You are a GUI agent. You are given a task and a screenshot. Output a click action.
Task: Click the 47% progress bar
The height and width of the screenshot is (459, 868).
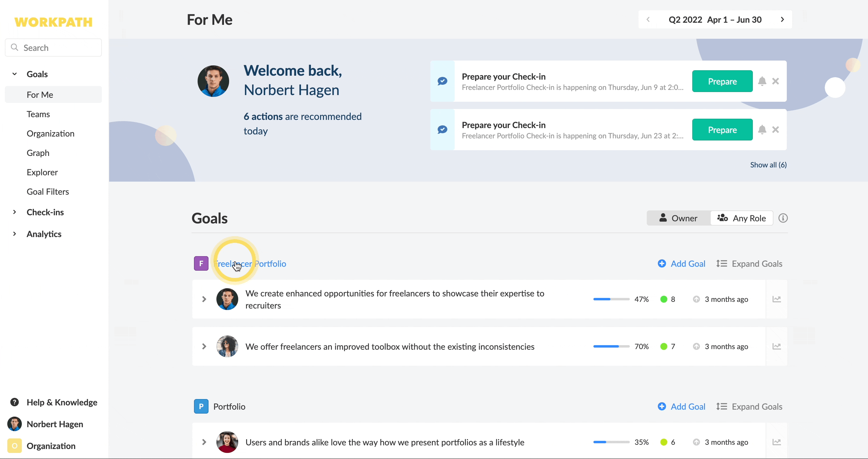coord(611,299)
